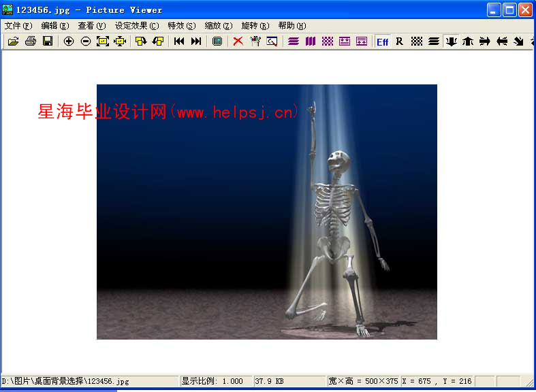Image resolution: width=536 pixels, height=392 pixels.
Task: Go to the next/last picture
Action: pyautogui.click(x=196, y=42)
